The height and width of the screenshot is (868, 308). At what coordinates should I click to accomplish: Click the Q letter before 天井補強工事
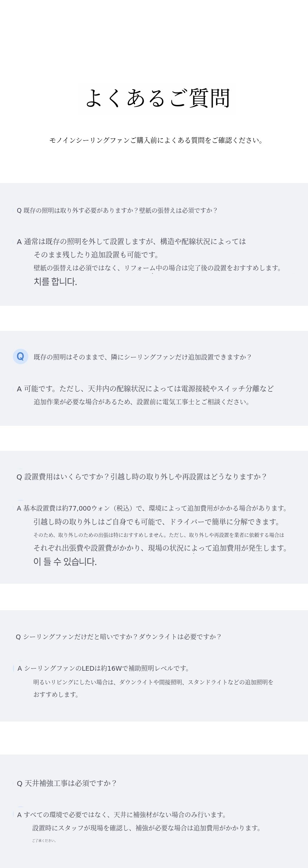click(x=20, y=783)
